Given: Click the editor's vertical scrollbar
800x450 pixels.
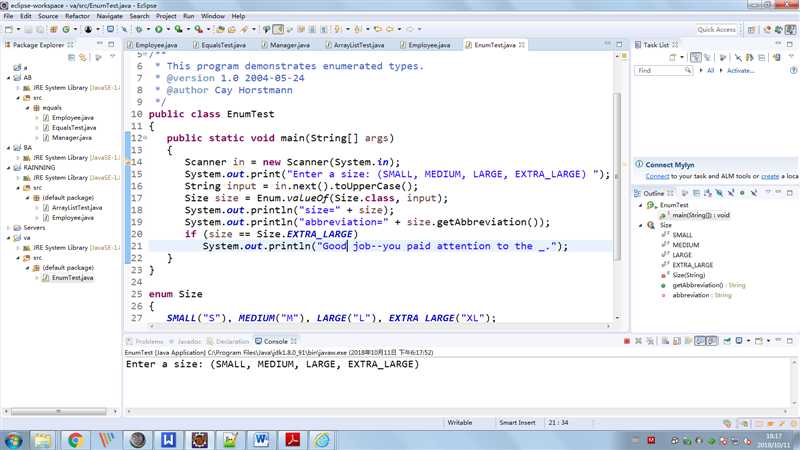Looking at the screenshot, I should pos(617,176).
